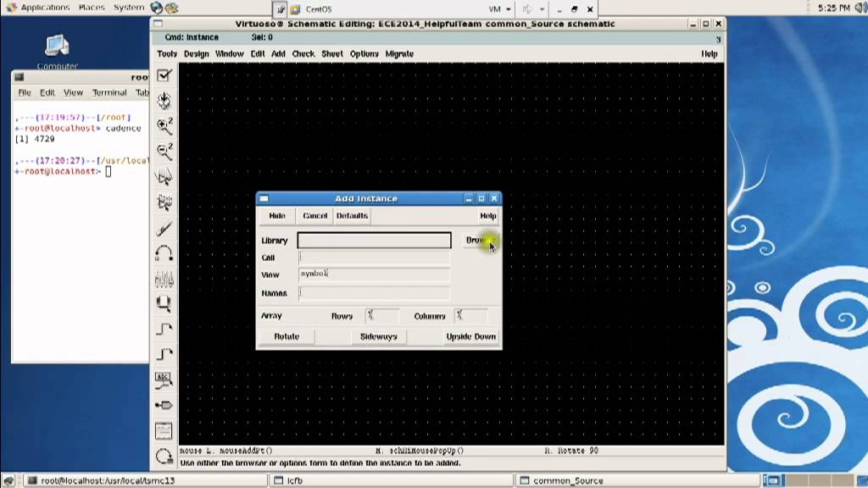868x488 pixels.
Task: Select the narrow Wire tool icon
Action: click(x=164, y=330)
